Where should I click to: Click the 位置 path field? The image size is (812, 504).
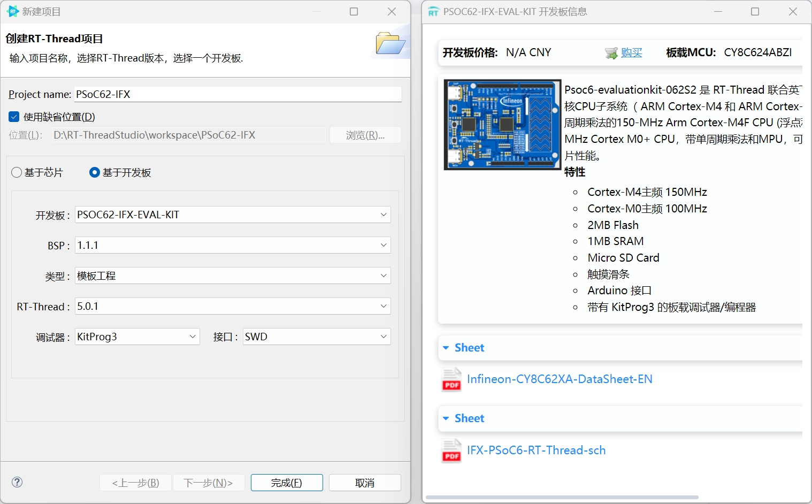pyautogui.click(x=188, y=135)
